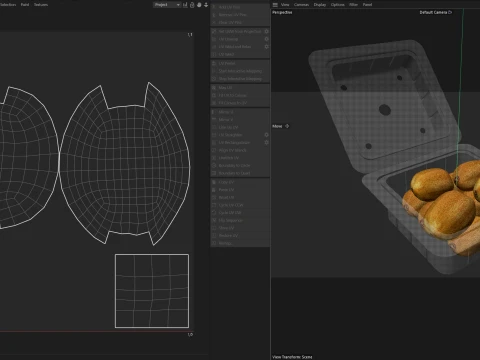Image resolution: width=480 pixels, height=360 pixels.
Task: Open the viewport Display menu
Action: click(x=320, y=5)
